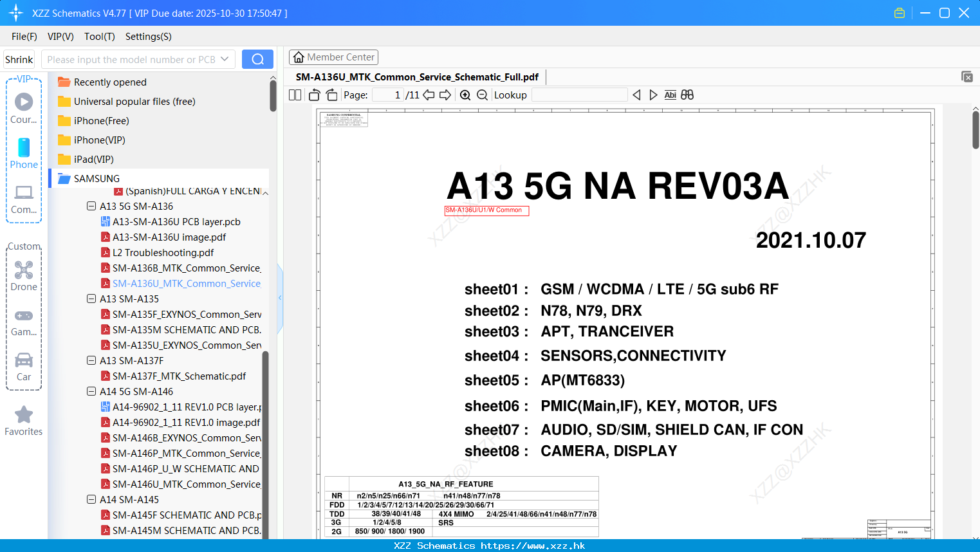Open SM-A145F SCHEMATIC AND PCB file

coord(181,515)
